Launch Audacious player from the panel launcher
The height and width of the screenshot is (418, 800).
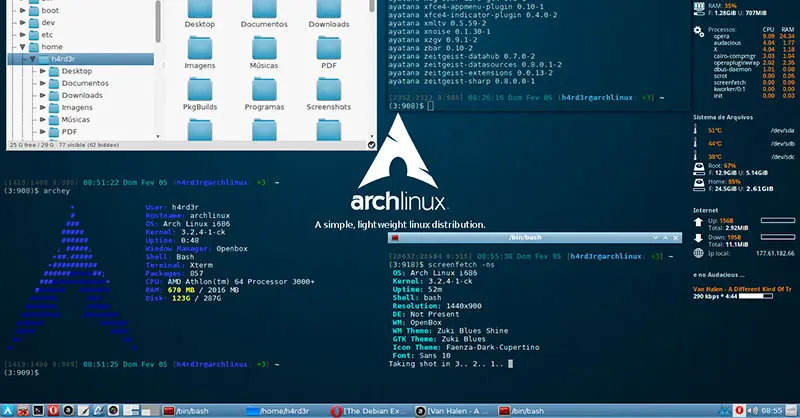[68, 410]
